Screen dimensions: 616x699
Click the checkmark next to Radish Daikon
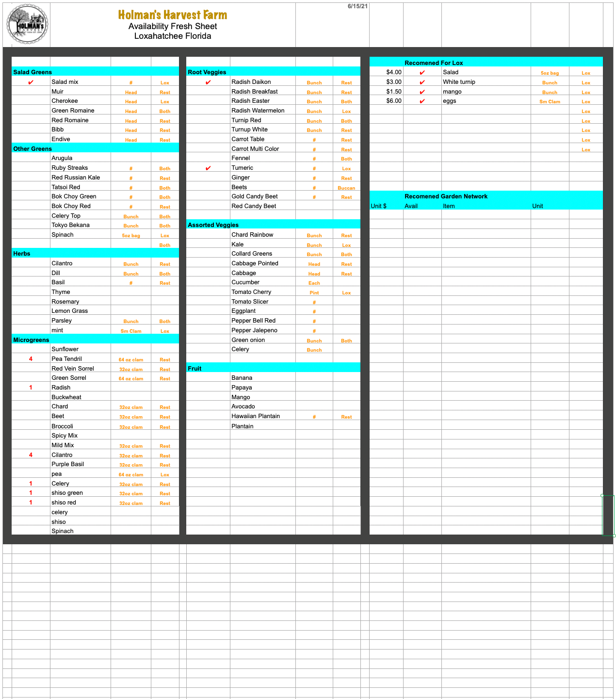(x=208, y=82)
